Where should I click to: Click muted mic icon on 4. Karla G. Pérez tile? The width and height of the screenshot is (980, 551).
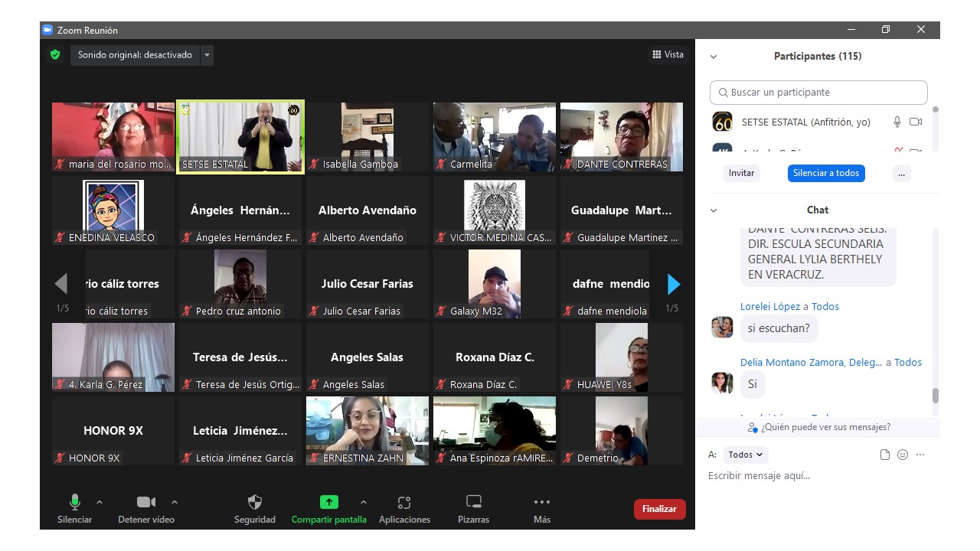click(60, 385)
